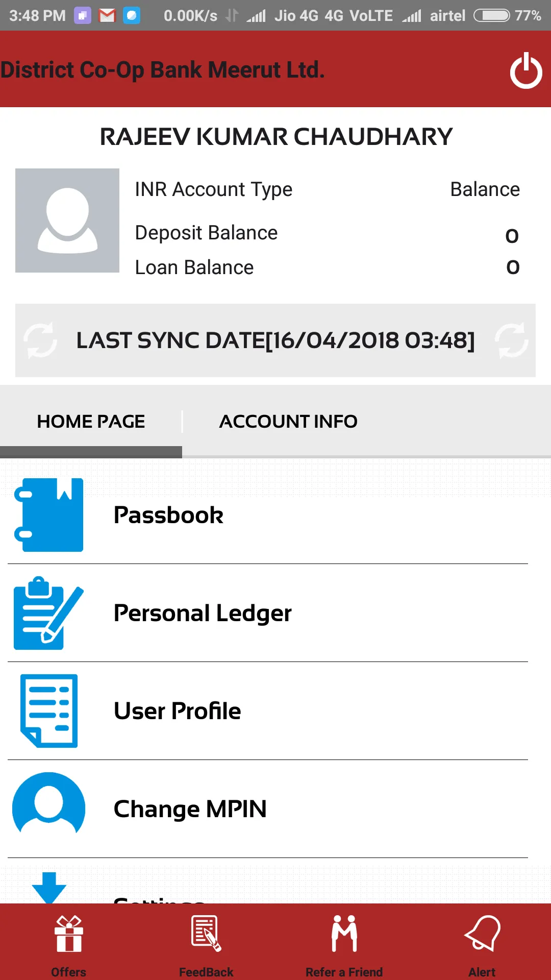This screenshot has height=980, width=551.
Task: Open Offers from bottom bar
Action: [69, 972]
